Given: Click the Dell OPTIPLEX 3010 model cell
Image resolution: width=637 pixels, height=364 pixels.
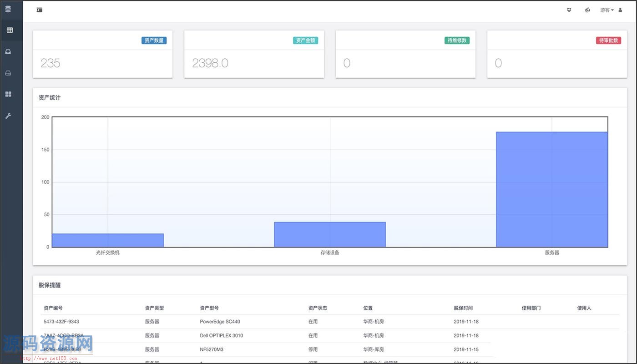Looking at the screenshot, I should 221,336.
